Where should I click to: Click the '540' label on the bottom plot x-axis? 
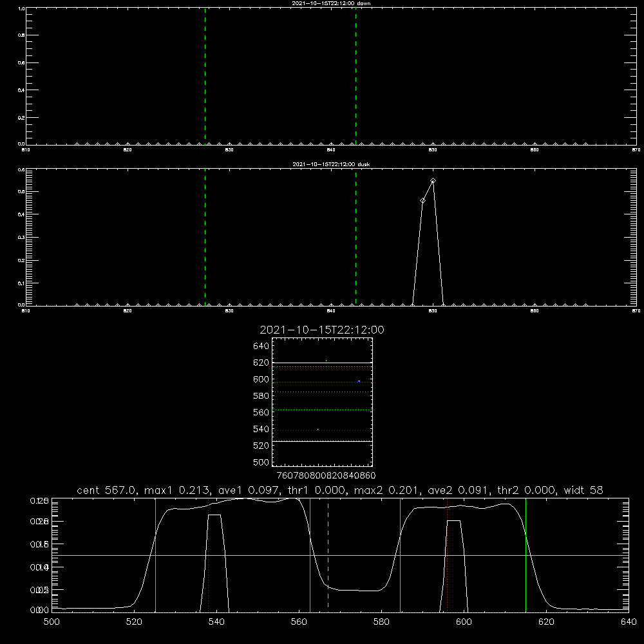tap(216, 622)
